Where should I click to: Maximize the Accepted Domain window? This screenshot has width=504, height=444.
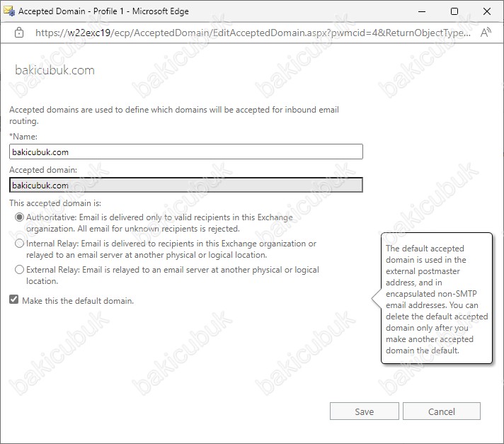click(x=454, y=11)
